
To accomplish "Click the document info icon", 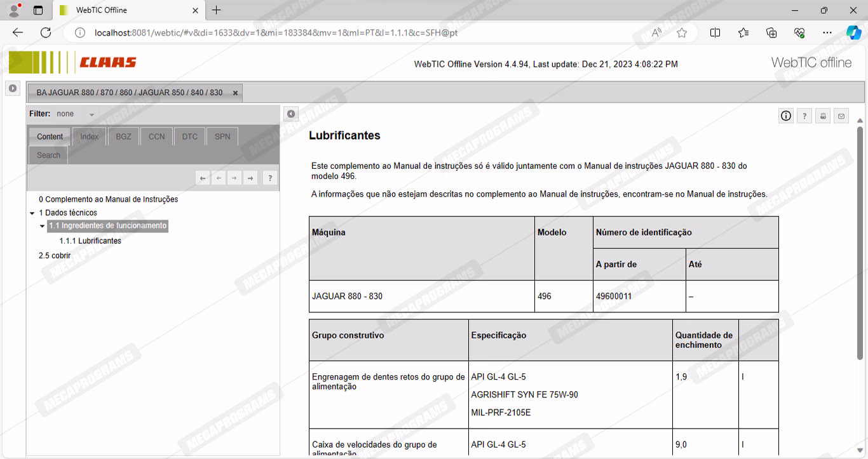I will point(786,116).
